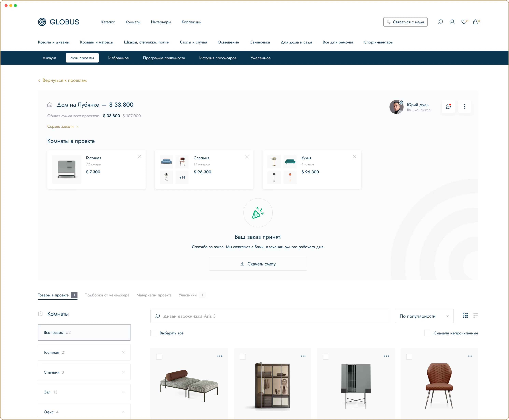Select the wardrobe product checkbox
509x420 pixels.
point(243,356)
